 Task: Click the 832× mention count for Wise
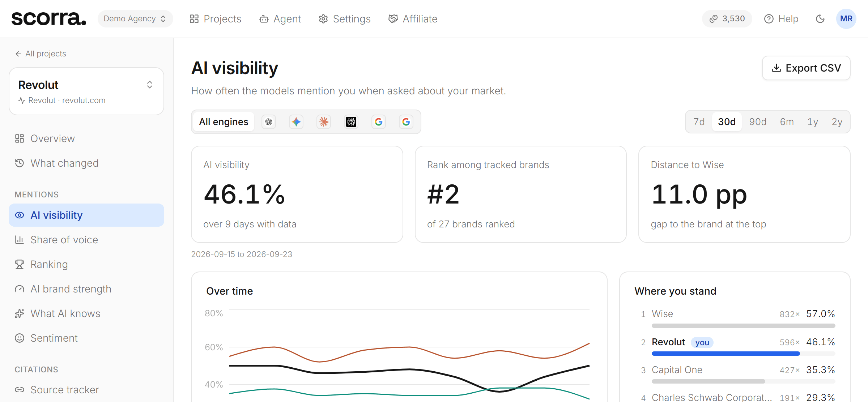790,314
